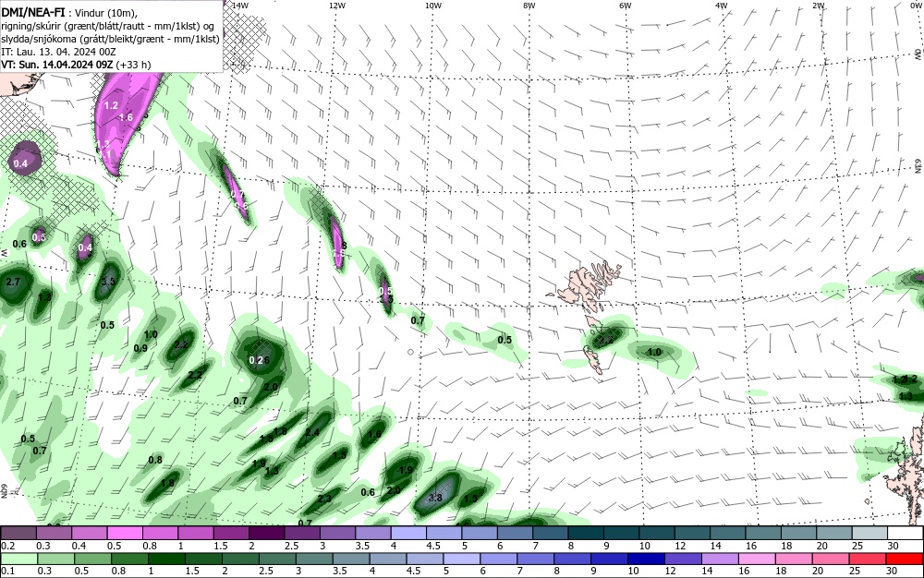The image size is (924, 578).
Task: Click the white swatch ending the upper legend
Action: [905, 533]
